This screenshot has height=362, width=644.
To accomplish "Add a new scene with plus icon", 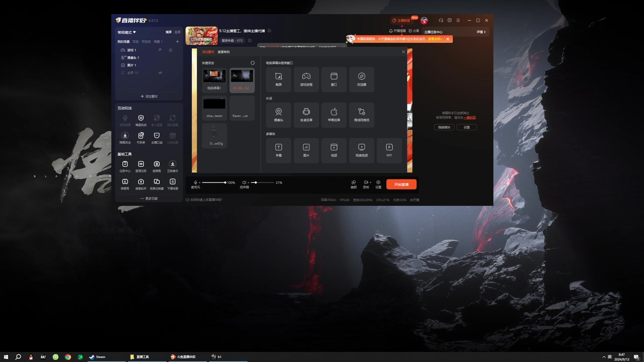I will pyautogui.click(x=177, y=42).
